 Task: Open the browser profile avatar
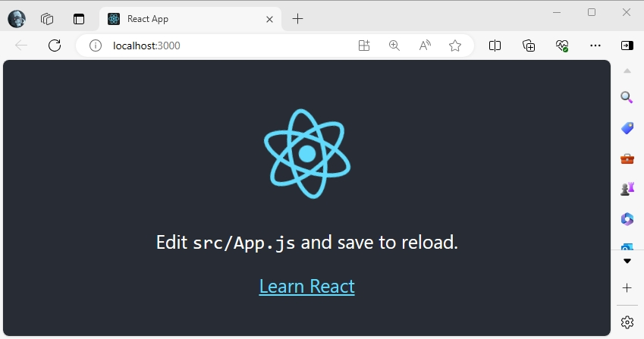pos(17,19)
